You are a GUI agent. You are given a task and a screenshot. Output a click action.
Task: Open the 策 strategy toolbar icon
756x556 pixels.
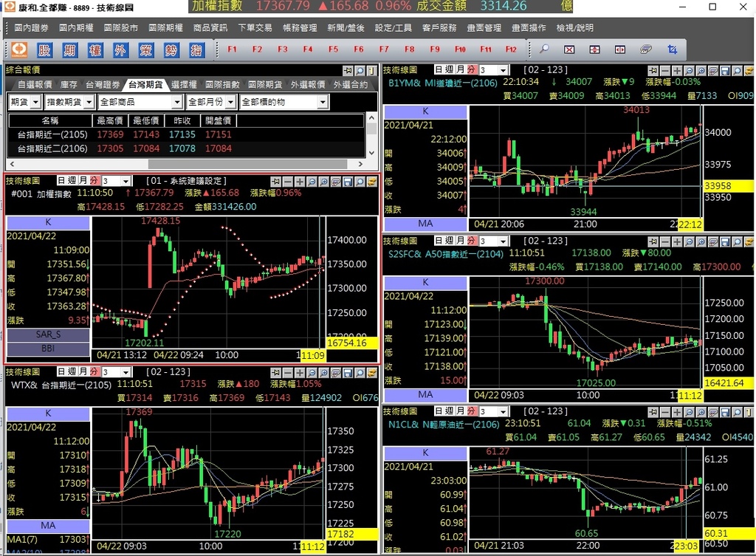coord(145,49)
